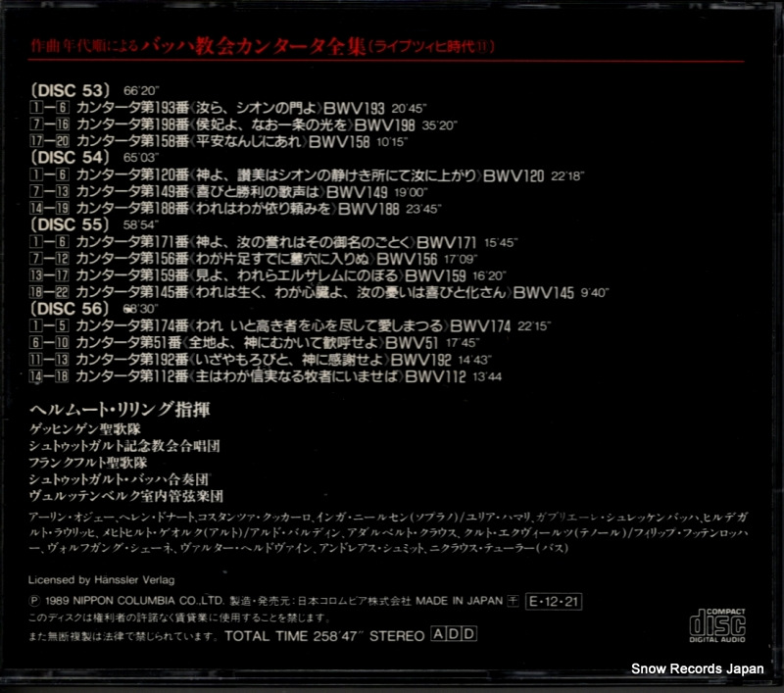Image resolution: width=784 pixels, height=693 pixels.
Task: Click the BWV120 cantata row
Action: pos(307,175)
